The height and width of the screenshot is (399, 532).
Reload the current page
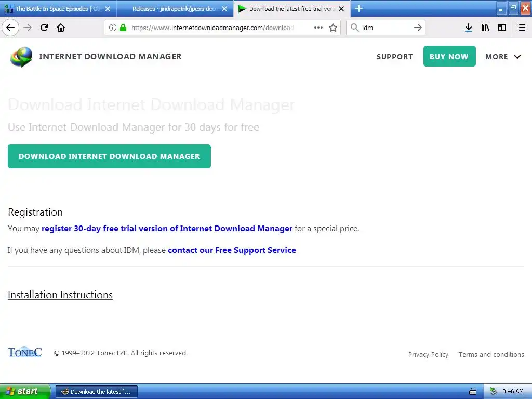point(44,28)
